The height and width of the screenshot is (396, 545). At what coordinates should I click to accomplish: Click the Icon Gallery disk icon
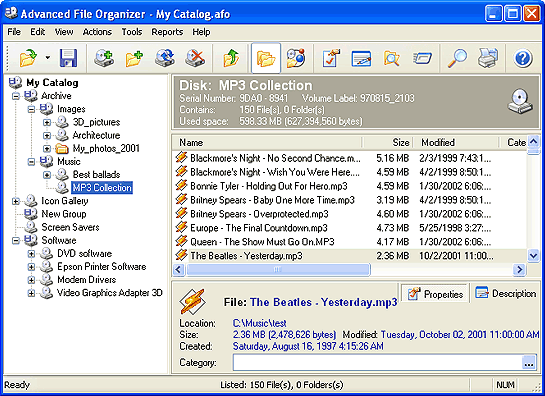coord(31,201)
